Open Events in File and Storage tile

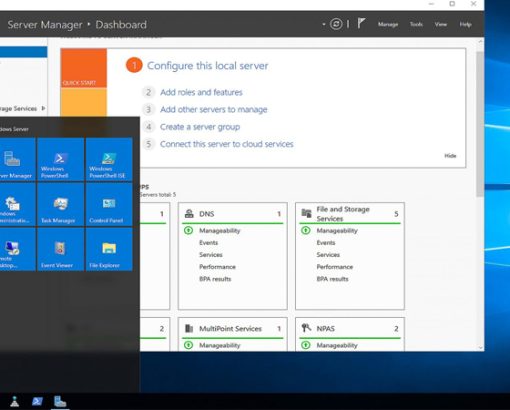(326, 243)
